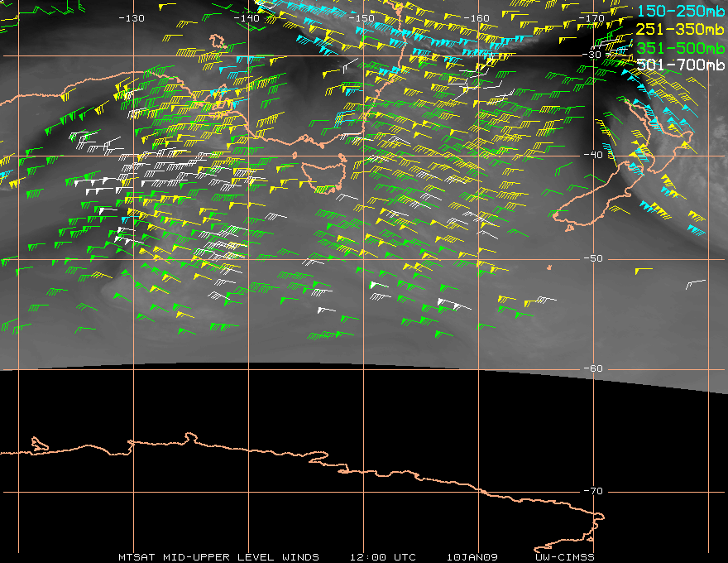Click the -30 latitude label
Image resolution: width=728 pixels, height=563 pixels.
[591, 55]
